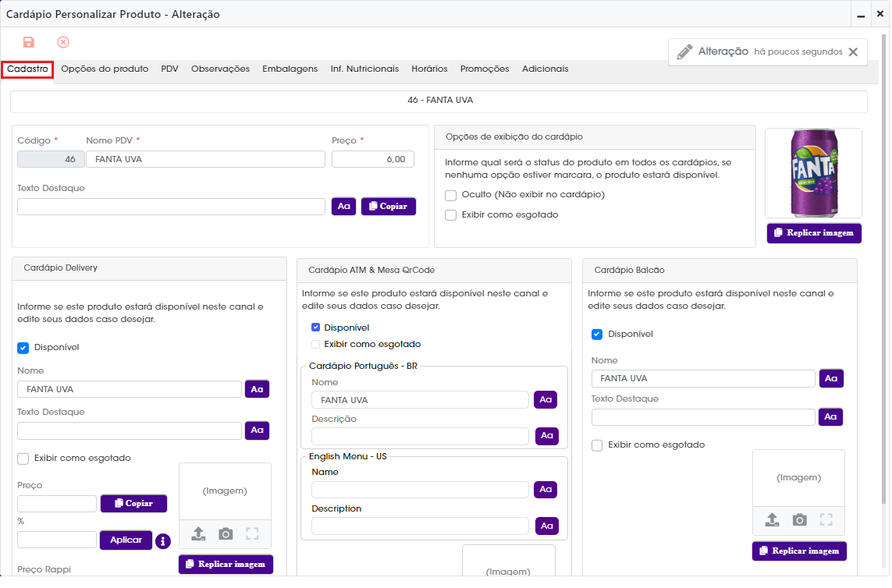
Task: Click the Nome PDV input field
Action: click(x=205, y=160)
